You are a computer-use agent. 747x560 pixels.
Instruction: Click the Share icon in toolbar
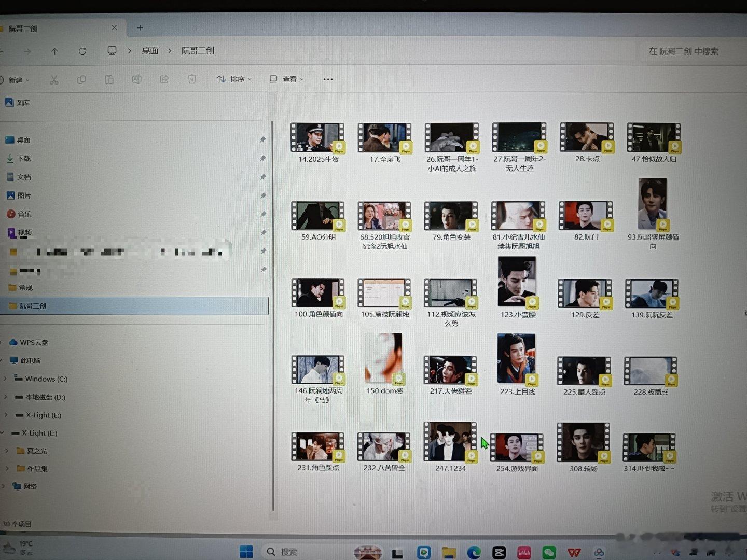pos(164,79)
